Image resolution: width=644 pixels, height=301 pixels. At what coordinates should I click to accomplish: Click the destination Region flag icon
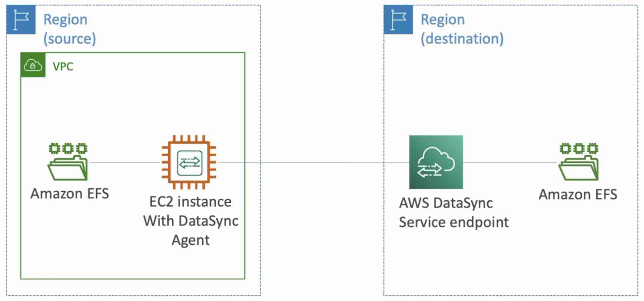398,19
